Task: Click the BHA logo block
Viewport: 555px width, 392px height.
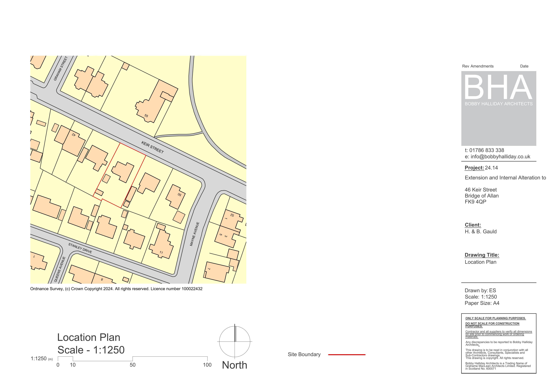Action: tap(499, 108)
